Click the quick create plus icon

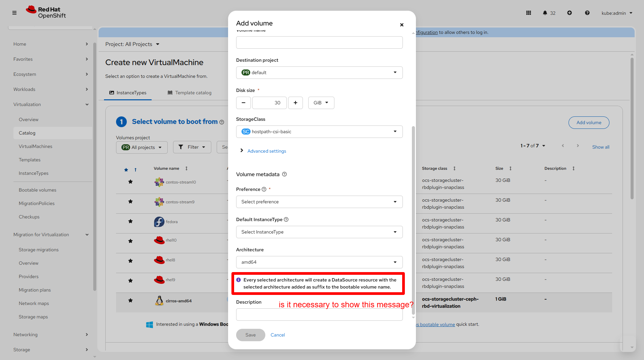pyautogui.click(x=570, y=13)
